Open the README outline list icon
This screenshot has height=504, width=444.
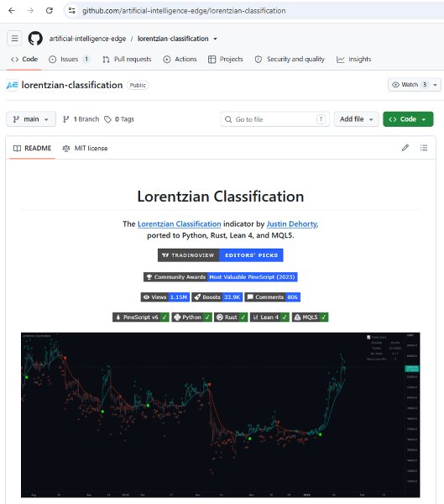click(x=424, y=148)
